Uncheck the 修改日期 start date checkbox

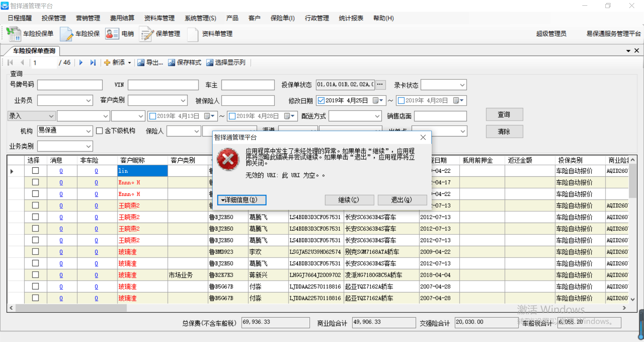(321, 101)
